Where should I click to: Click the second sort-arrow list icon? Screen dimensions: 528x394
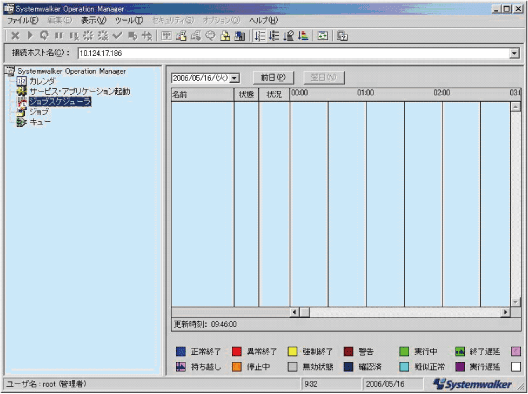click(x=274, y=36)
